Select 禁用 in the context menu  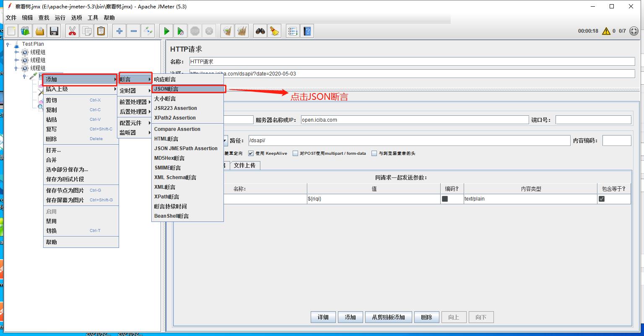click(x=81, y=221)
